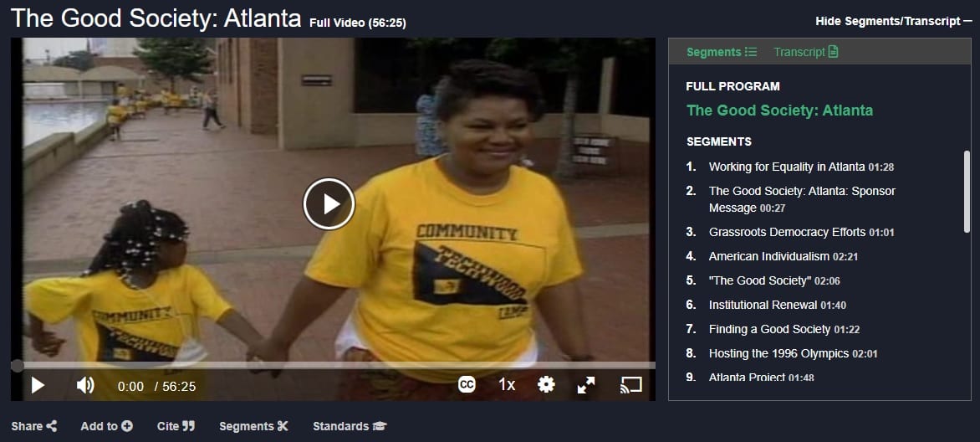Open the Segments scissors tool

coord(253,426)
